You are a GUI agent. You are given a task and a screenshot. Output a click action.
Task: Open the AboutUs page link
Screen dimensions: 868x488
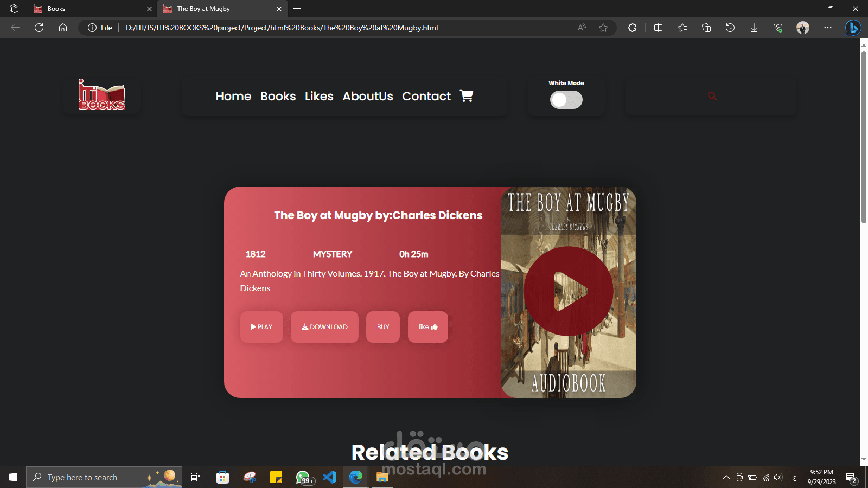368,96
